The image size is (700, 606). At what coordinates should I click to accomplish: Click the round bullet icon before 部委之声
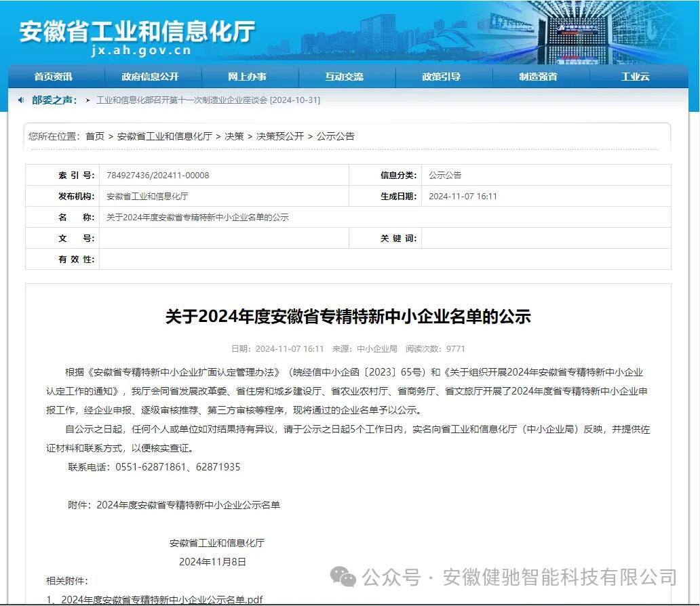coord(20,100)
